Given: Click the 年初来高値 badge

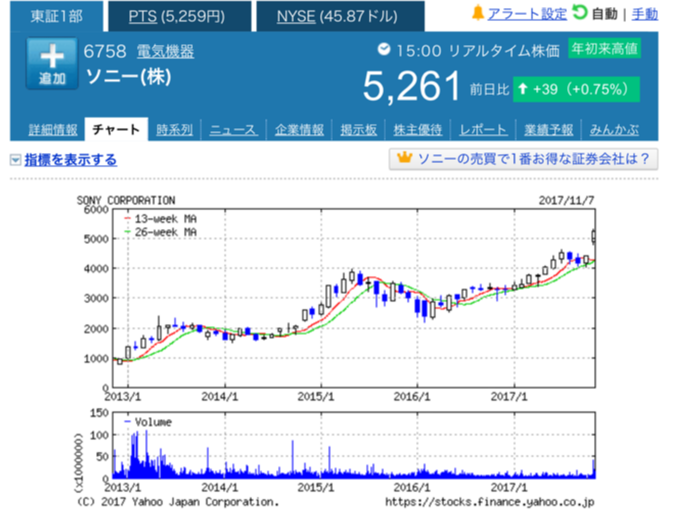Looking at the screenshot, I should coord(604,48).
